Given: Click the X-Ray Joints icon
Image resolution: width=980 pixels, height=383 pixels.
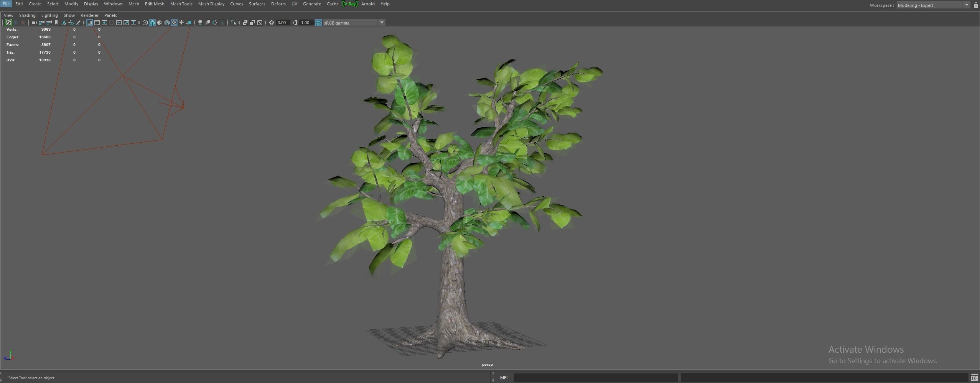Looking at the screenshot, I should click(x=260, y=23).
